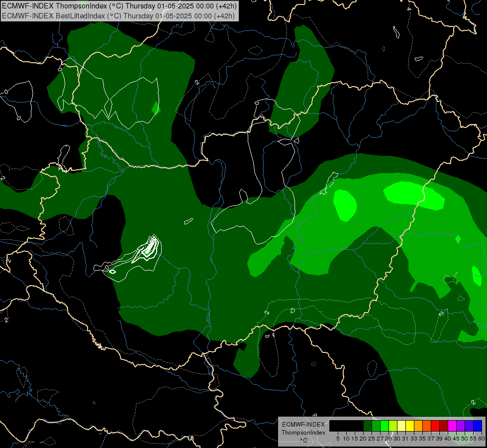
Task: Click the ThompsonIndex label in the legend
Action: pos(303,433)
